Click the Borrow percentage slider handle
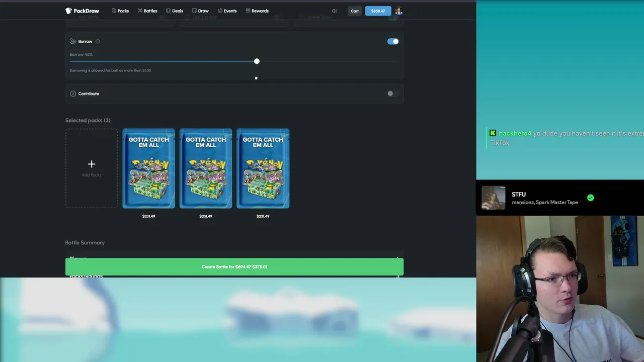The image size is (644, 362). tap(257, 61)
